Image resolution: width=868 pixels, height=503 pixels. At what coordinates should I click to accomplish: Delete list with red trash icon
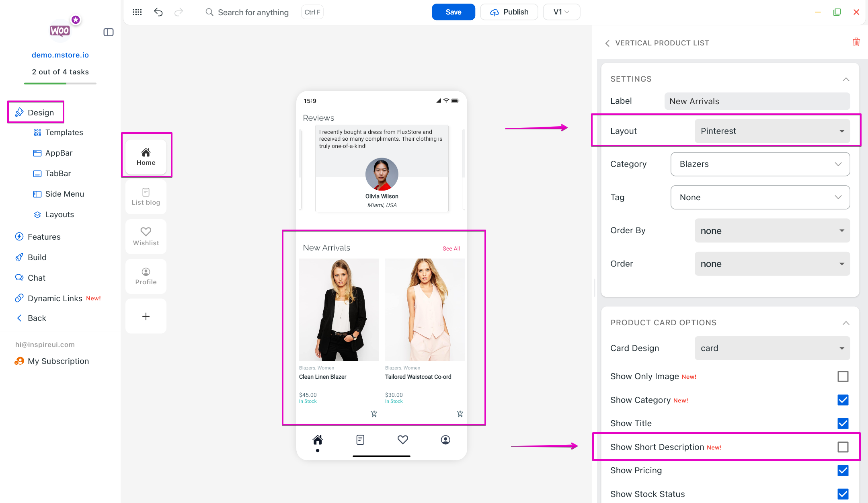click(x=856, y=42)
